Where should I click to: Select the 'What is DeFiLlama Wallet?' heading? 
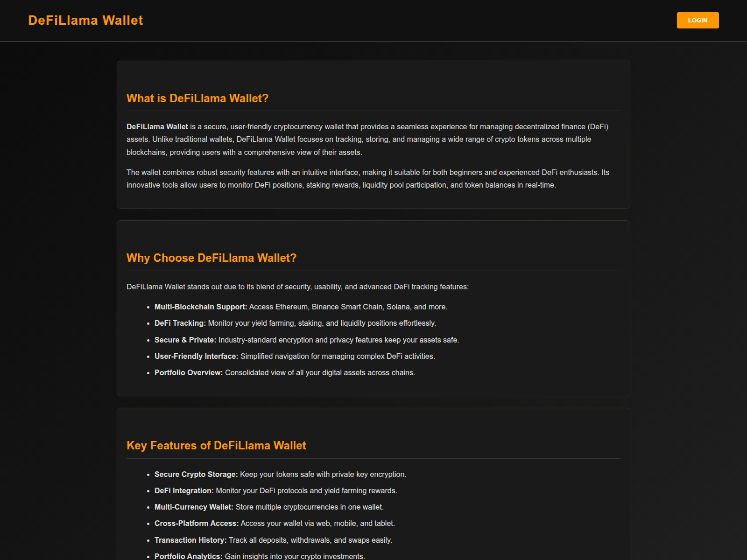[197, 98]
